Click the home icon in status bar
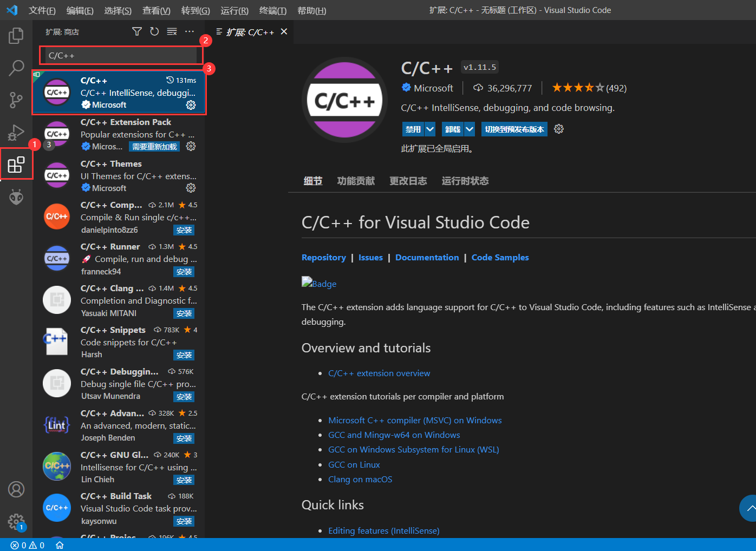This screenshot has width=756, height=551. [x=60, y=545]
